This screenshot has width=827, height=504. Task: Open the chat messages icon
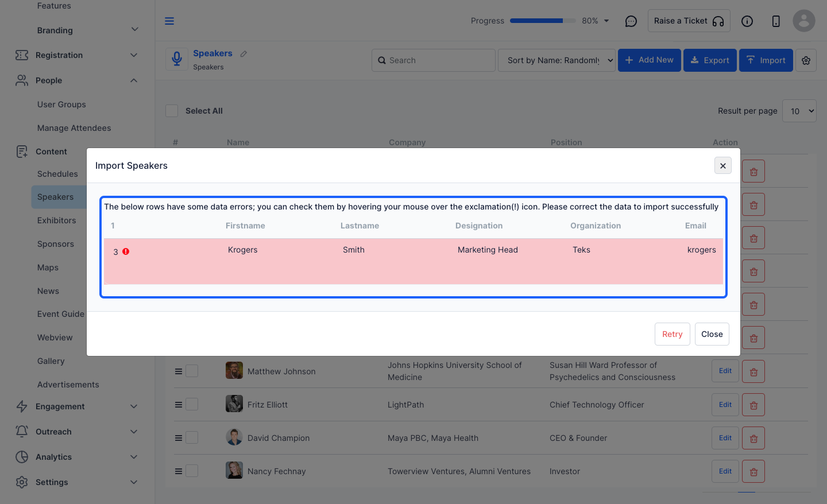pyautogui.click(x=631, y=21)
